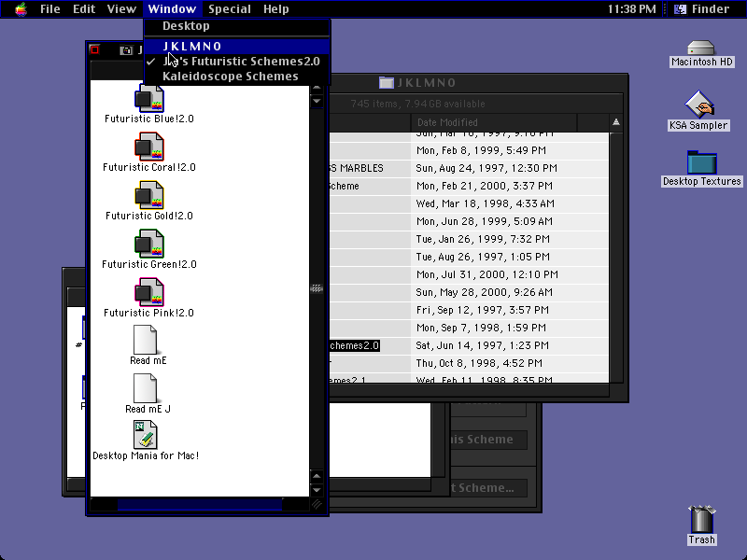
Task: Select row dated Tue, Aug 26, 1997, 1:05 PM
Action: (469, 258)
